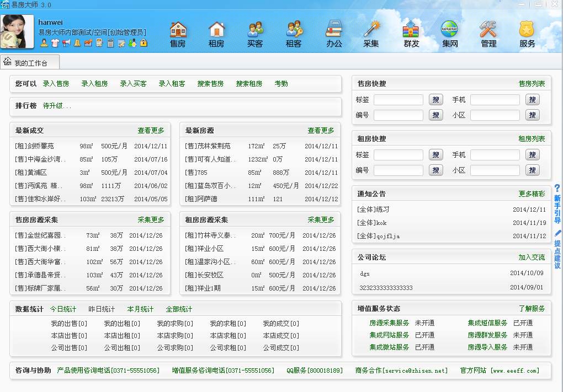This screenshot has width=563, height=392.
Task: Select the 我的工作台 tab
Action: (x=30, y=62)
